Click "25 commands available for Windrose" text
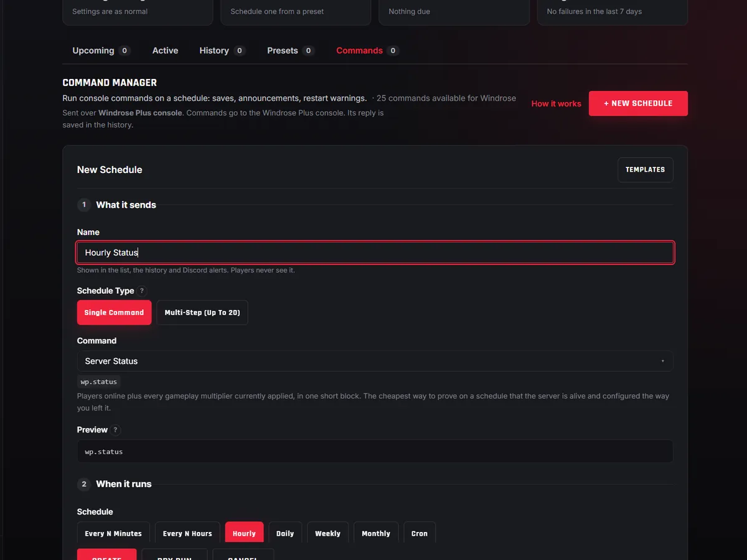The width and height of the screenshot is (747, 560). click(446, 98)
